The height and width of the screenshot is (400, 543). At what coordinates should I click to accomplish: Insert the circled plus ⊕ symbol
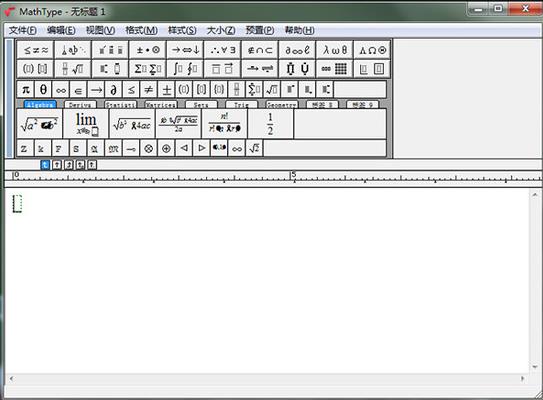(x=166, y=149)
